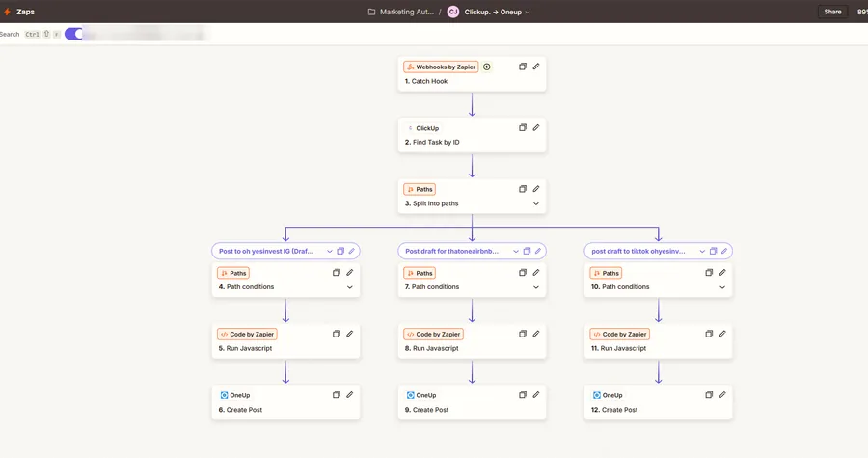Toggle the Zap on/off switch
Screen dimensions: 868x458
(x=74, y=34)
